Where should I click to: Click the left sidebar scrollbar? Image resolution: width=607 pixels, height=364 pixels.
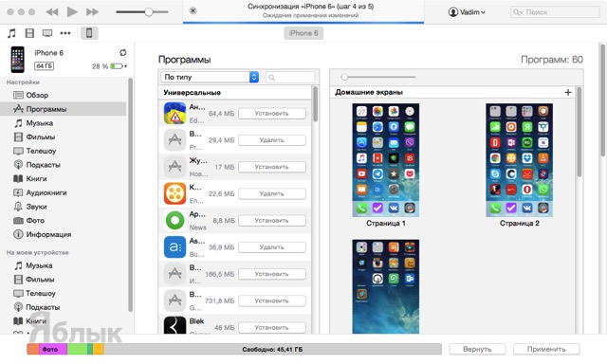130,194
